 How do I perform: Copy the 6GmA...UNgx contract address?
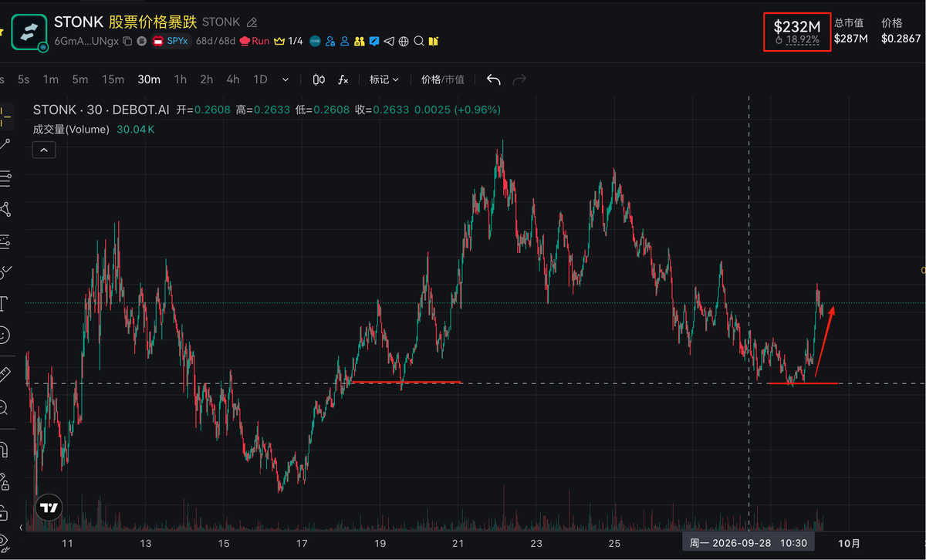pos(127,41)
